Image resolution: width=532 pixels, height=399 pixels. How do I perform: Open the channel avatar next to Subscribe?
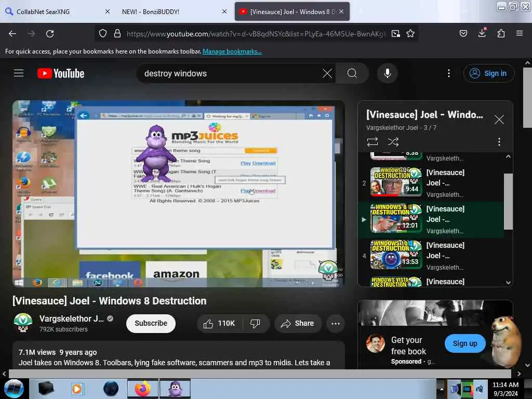click(x=23, y=322)
